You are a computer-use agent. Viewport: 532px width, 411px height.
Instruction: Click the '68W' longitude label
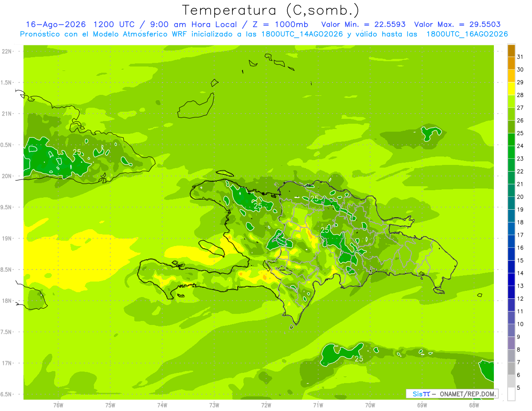[474, 405]
